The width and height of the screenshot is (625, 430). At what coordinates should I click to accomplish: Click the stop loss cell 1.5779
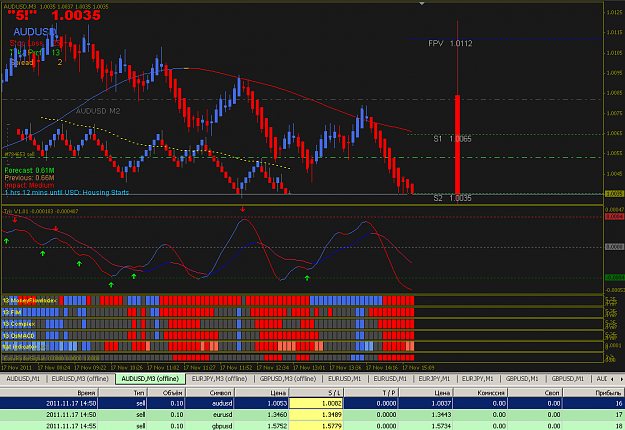tap(316, 426)
